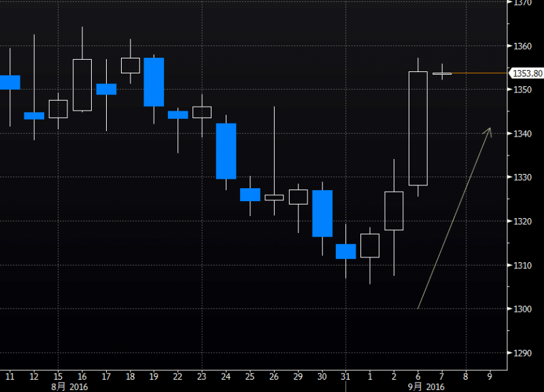Image resolution: width=544 pixels, height=392 pixels.
Task: Click the date label 29 on axis
Action: coord(298,376)
